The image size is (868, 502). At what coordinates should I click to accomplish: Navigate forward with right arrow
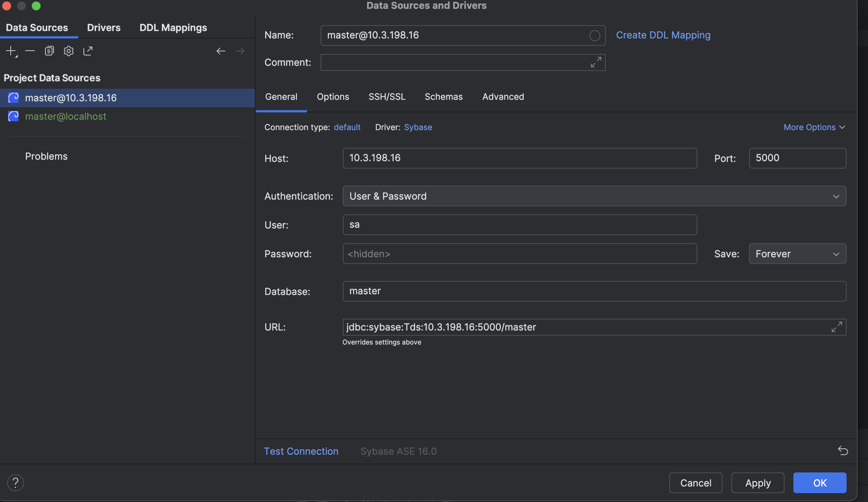[x=240, y=51]
